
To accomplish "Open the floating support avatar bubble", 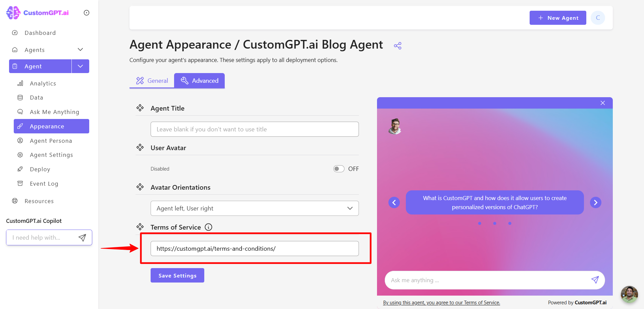I will [x=629, y=294].
